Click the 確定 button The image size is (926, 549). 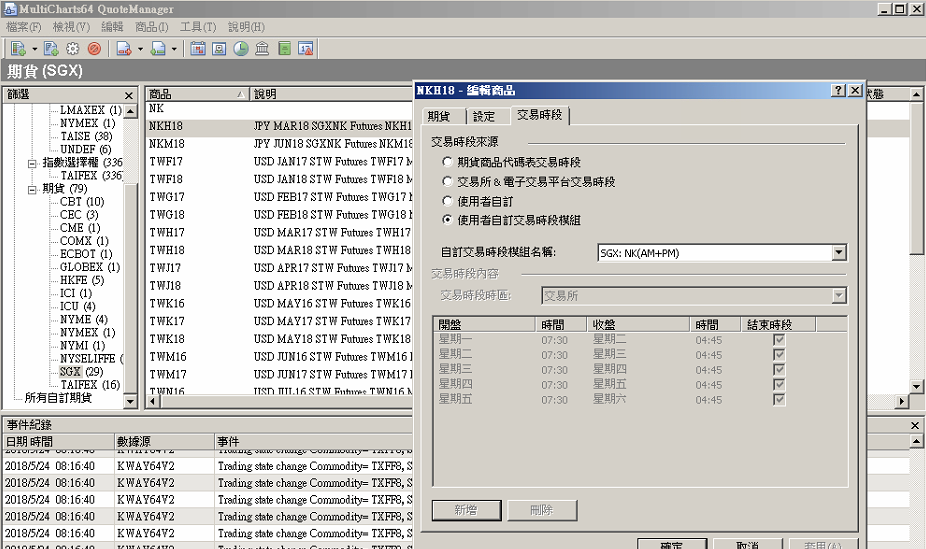click(671, 544)
